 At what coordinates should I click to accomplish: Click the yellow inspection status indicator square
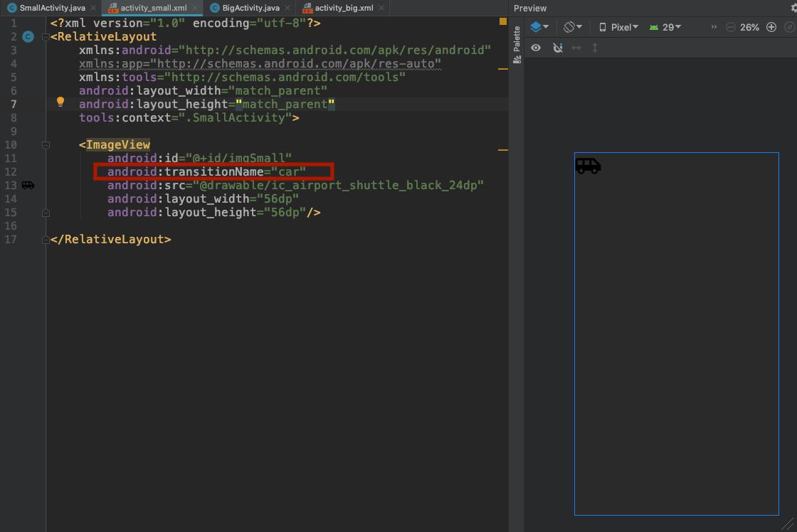[502, 21]
